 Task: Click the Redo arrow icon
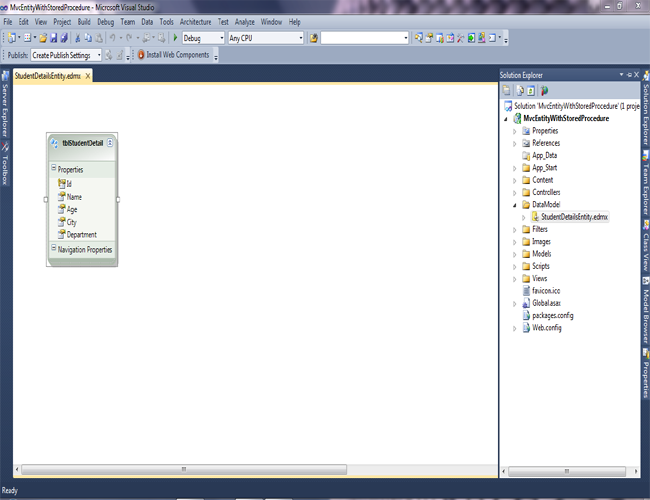[x=129, y=38]
